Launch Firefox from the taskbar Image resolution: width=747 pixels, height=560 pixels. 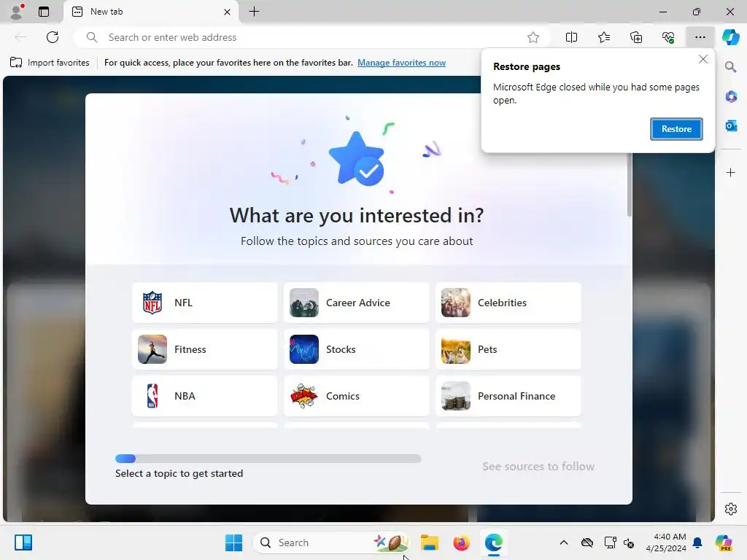coord(461,542)
